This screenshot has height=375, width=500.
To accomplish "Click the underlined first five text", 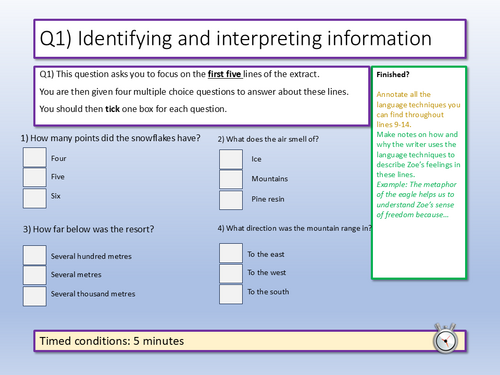I will coord(225,74).
